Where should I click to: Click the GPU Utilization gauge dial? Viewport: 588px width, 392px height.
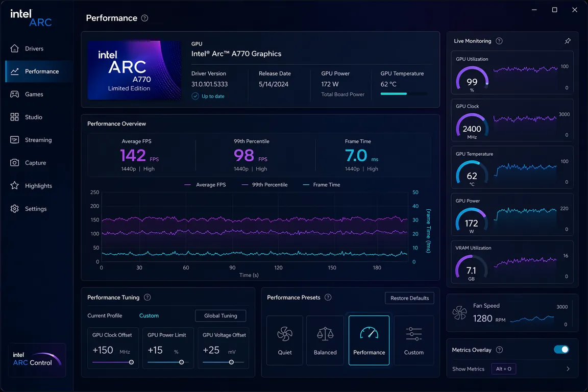click(472, 79)
